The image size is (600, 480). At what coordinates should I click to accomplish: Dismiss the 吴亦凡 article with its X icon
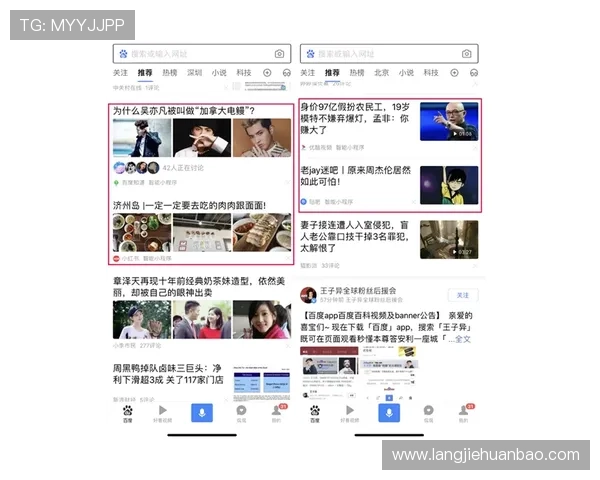287,183
